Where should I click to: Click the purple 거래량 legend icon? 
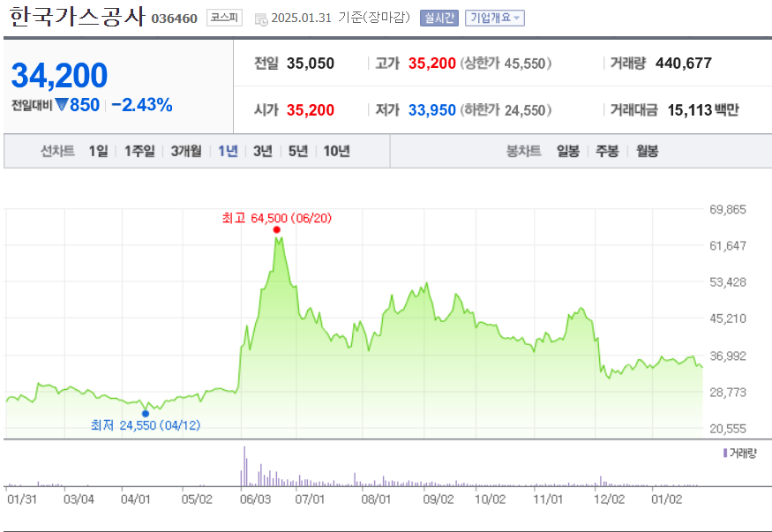click(x=725, y=453)
